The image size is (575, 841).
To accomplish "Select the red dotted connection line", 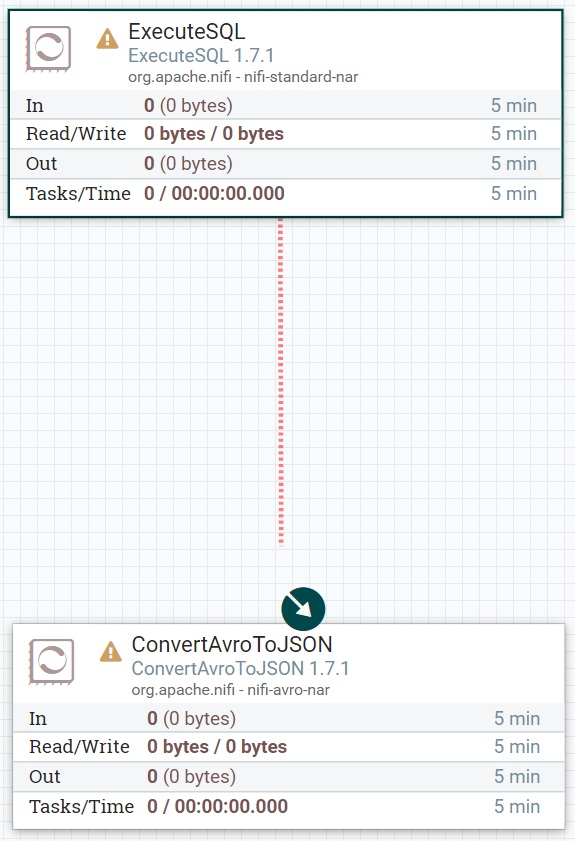I will (x=281, y=382).
